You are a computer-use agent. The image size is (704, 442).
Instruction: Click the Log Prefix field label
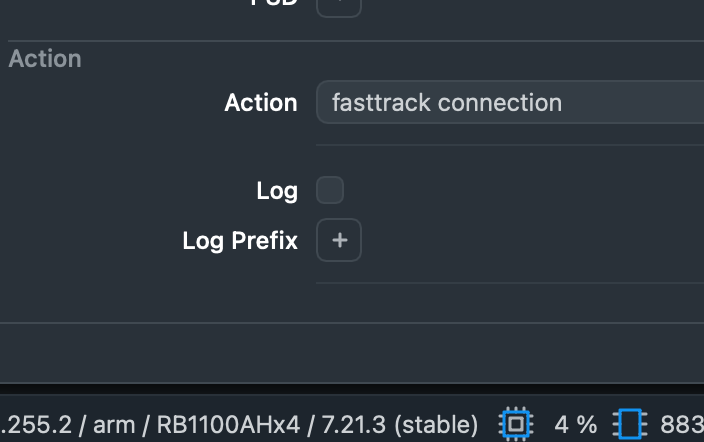(x=240, y=241)
